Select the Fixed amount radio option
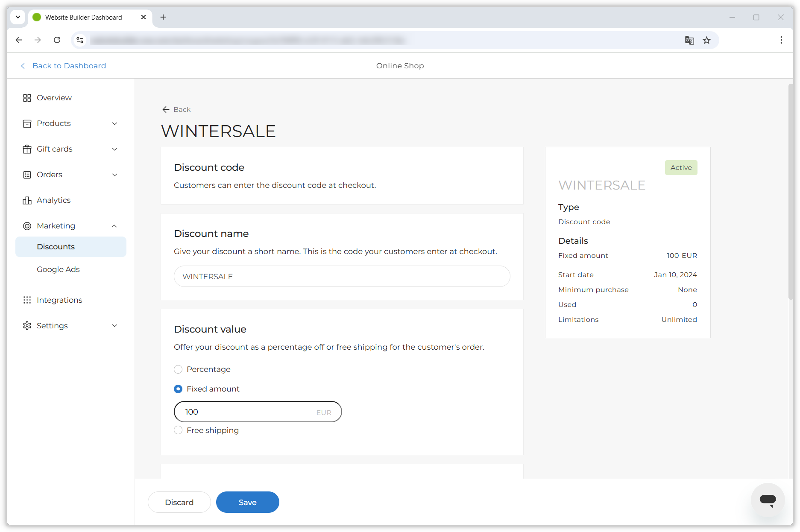This screenshot has height=532, width=800. coord(178,389)
